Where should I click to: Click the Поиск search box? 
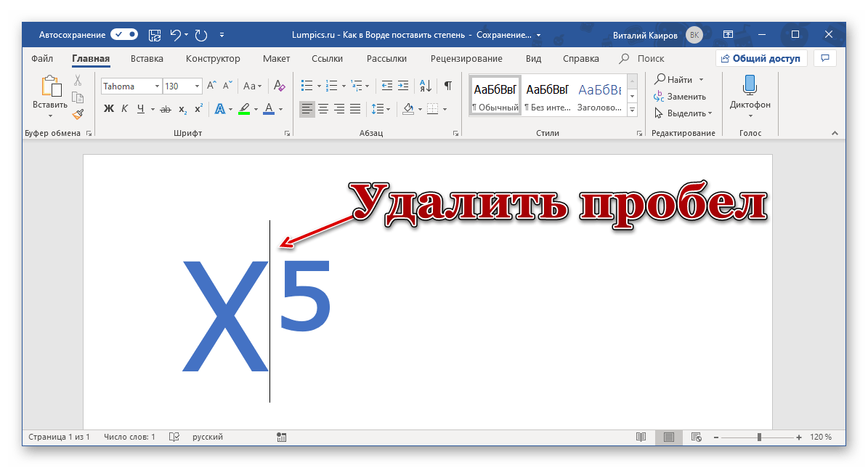[642, 58]
